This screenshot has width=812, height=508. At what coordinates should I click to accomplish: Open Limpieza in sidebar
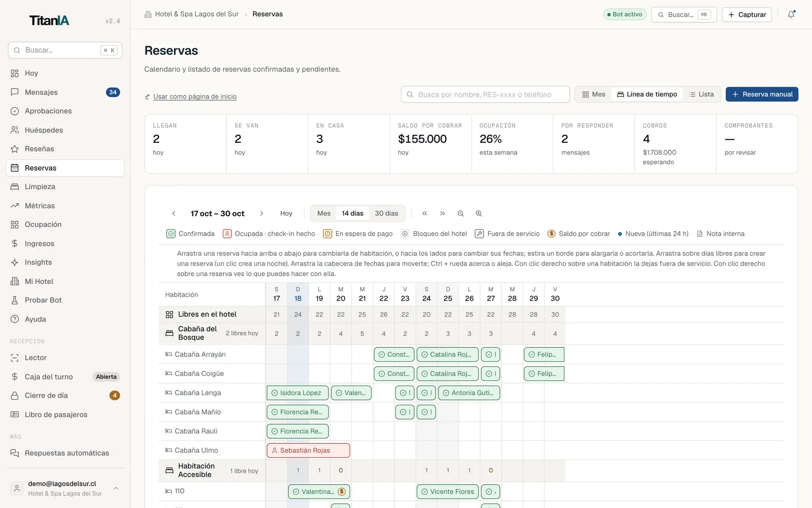pyautogui.click(x=65, y=187)
